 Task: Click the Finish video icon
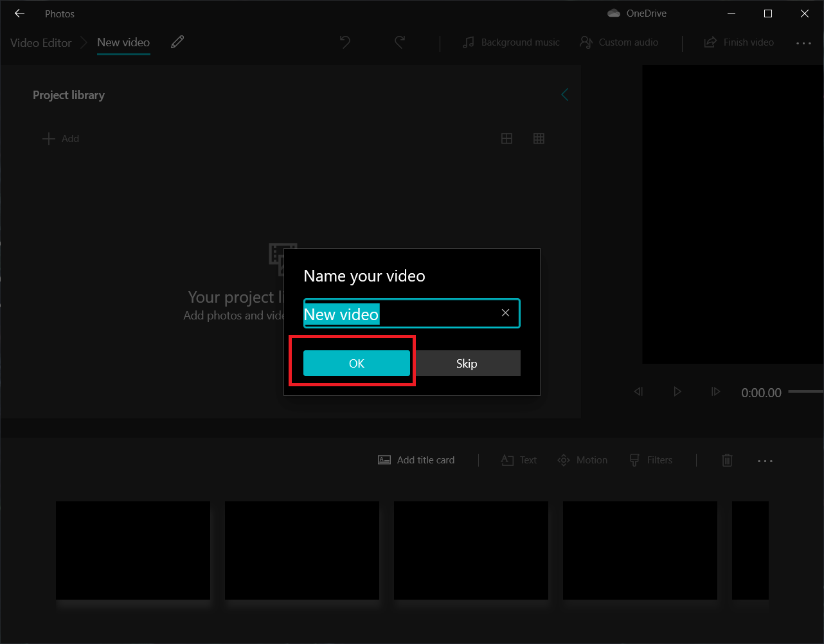coord(710,42)
